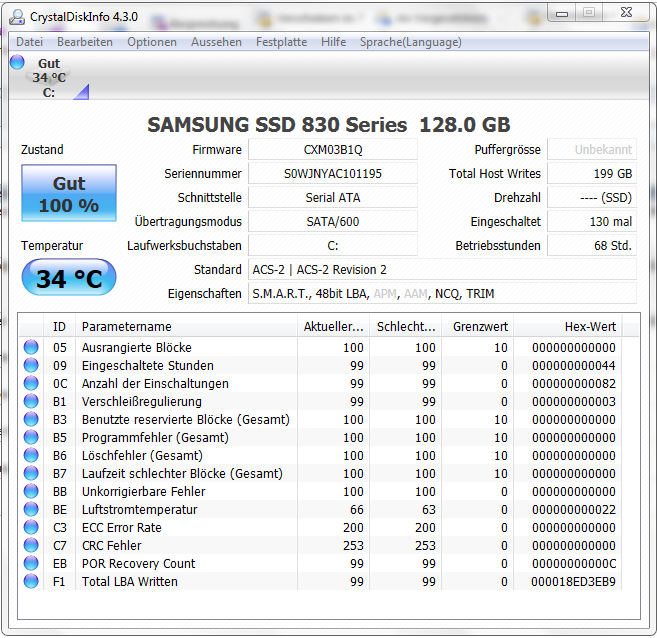Click hex value 000018ED3EB9

tap(573, 581)
